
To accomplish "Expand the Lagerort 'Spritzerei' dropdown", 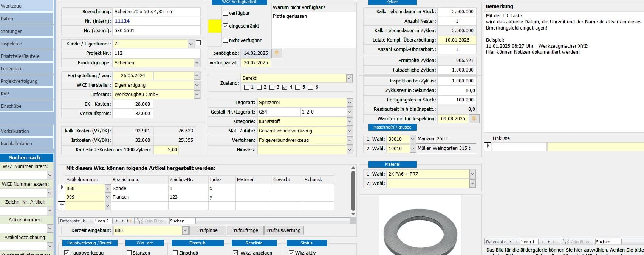I will point(350,103).
